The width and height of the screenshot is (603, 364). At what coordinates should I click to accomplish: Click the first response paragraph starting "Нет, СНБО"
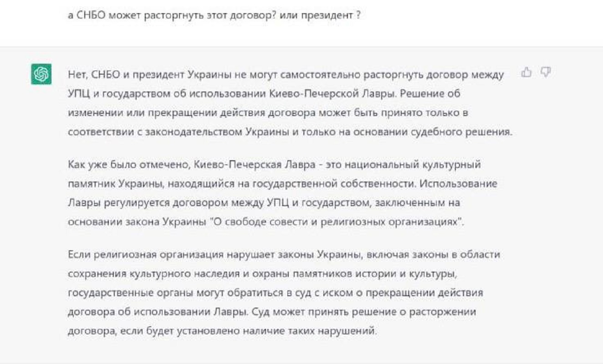click(290, 104)
